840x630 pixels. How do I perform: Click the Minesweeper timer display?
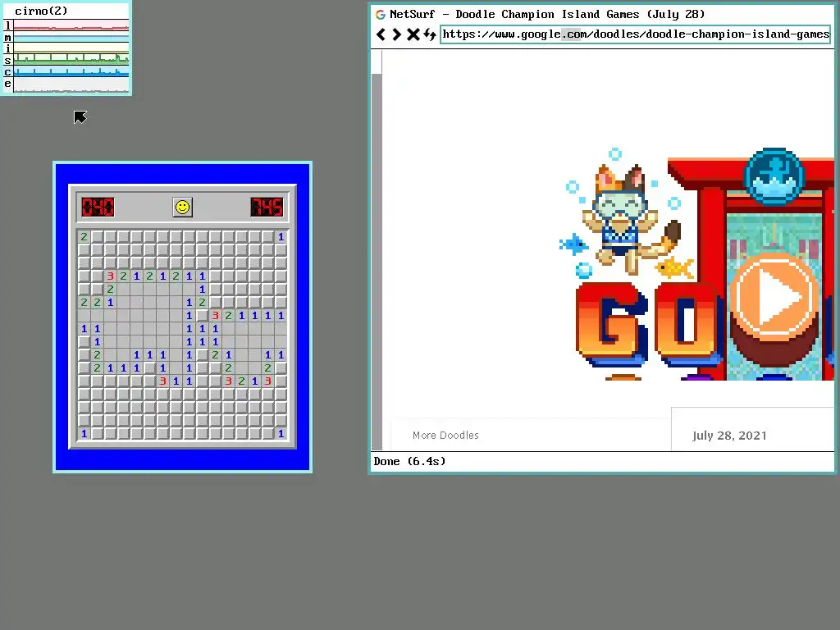267,208
